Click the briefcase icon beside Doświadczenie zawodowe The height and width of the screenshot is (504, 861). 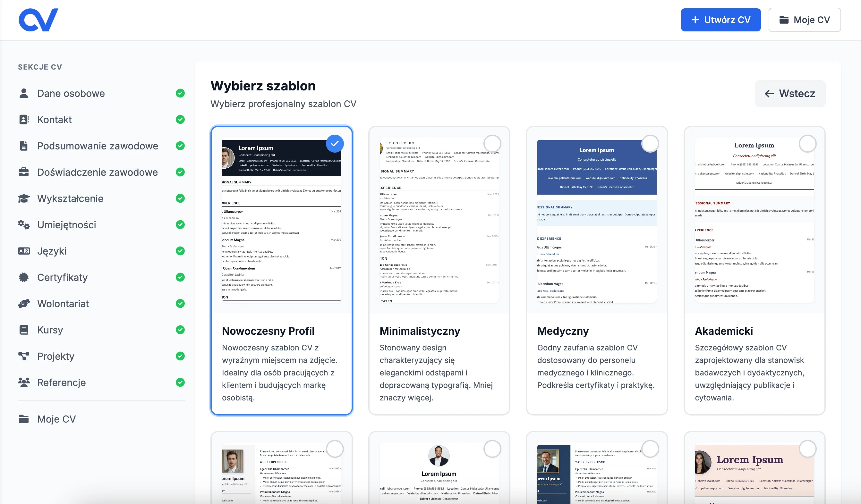click(x=23, y=172)
